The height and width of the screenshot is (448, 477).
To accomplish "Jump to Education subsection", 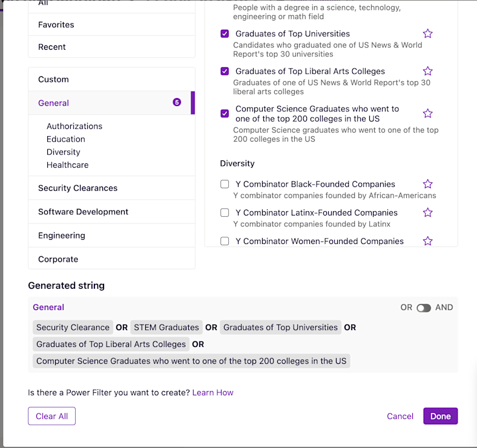I will tap(65, 139).
